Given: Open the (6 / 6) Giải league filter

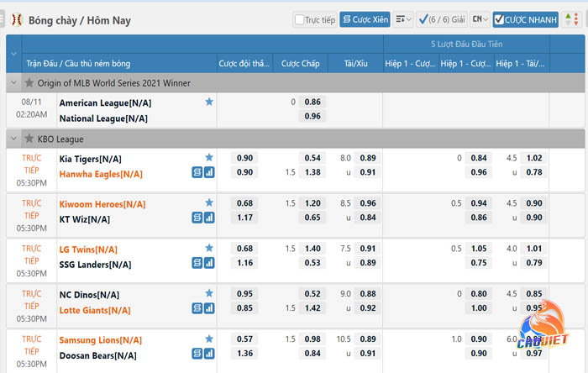Looking at the screenshot, I should [441, 19].
